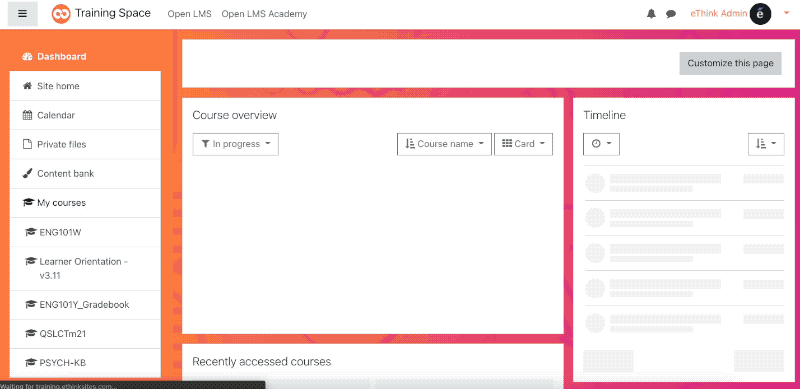Click the Customize this page button
This screenshot has height=389, width=800.
[x=730, y=63]
